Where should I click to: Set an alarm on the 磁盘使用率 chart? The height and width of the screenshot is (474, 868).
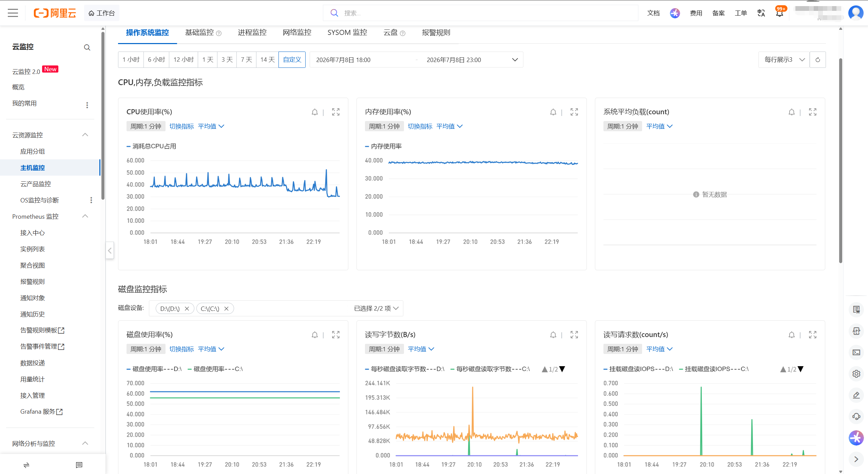tap(315, 335)
